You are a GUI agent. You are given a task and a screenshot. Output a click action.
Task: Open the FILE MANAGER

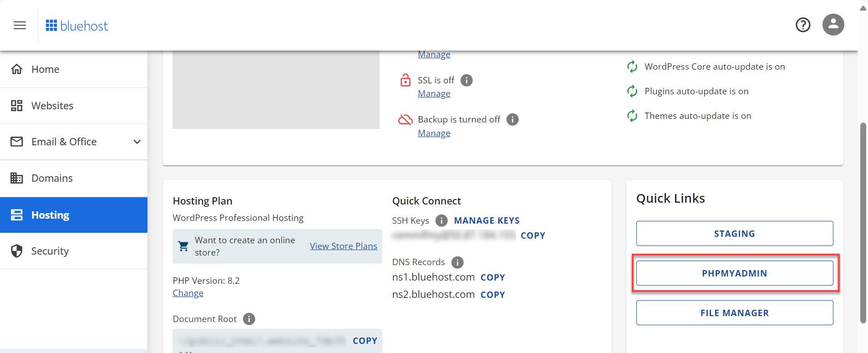coord(734,312)
